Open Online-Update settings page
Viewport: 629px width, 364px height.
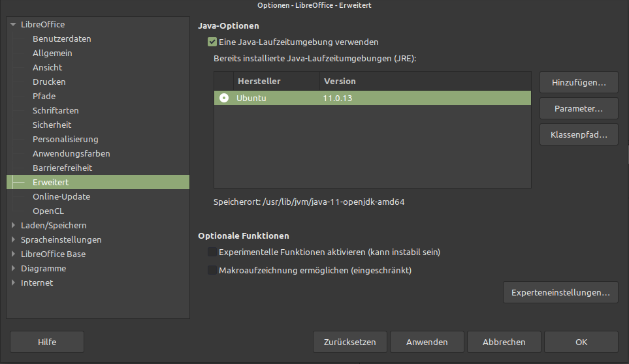61,196
